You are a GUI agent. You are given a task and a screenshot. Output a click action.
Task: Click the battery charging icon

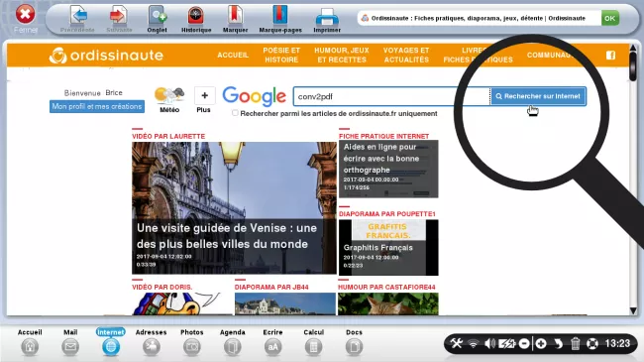click(x=506, y=343)
